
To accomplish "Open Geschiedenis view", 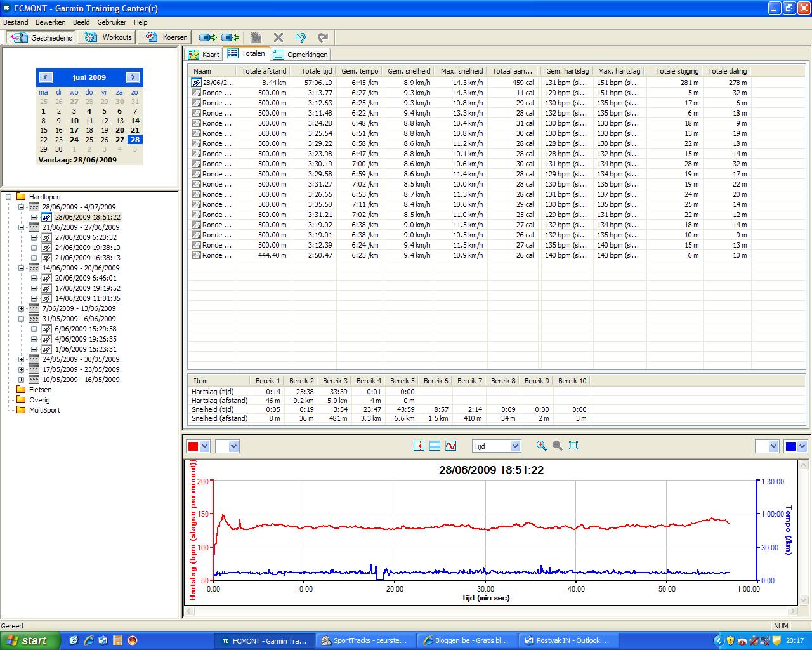I will 41,37.
